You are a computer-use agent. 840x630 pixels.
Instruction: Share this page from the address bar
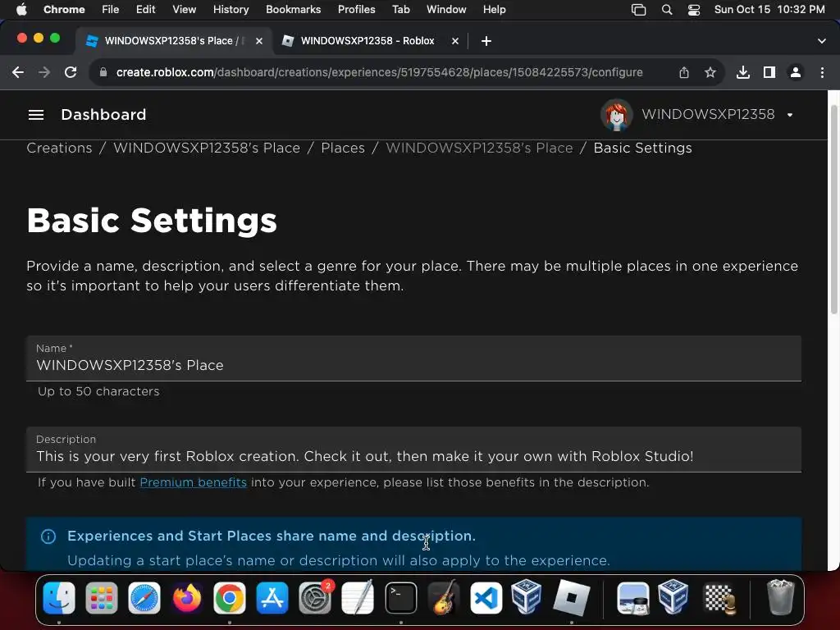(x=684, y=72)
